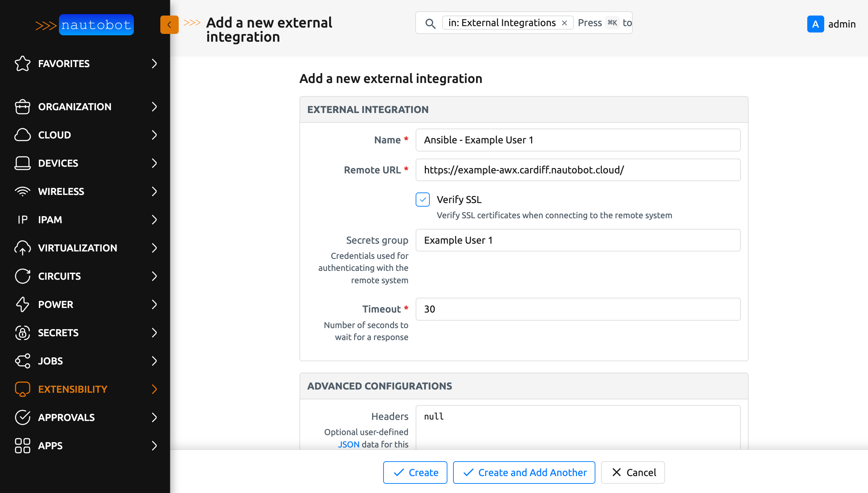
Task: Open the admin avatar icon
Action: coord(815,24)
